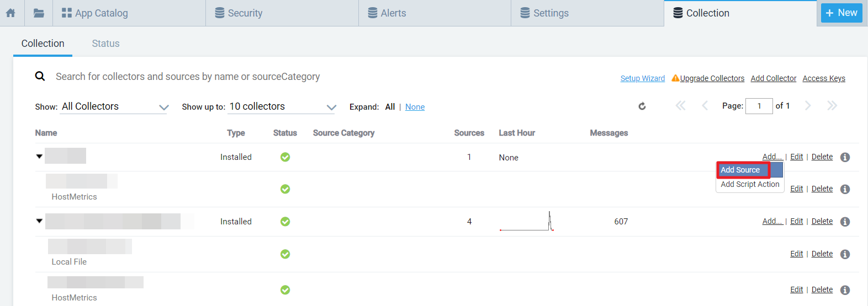The height and width of the screenshot is (306, 868).
Task: Click the Setup Wizard link
Action: pos(642,78)
